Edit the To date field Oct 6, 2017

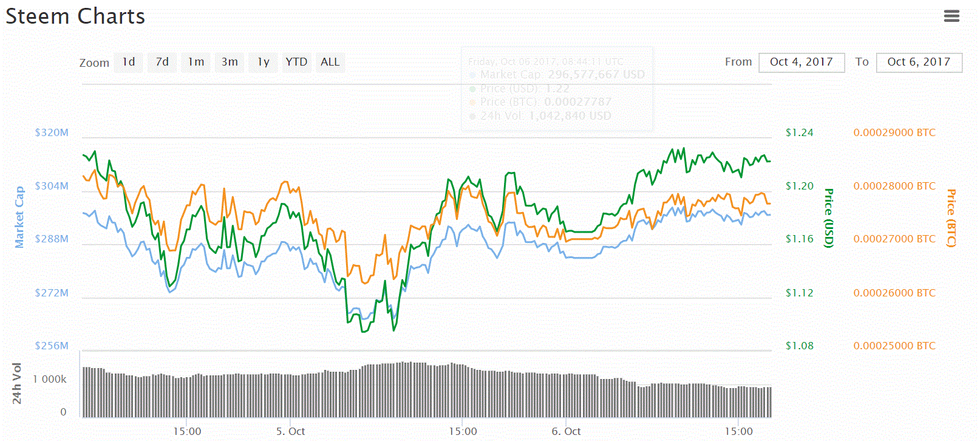coord(919,62)
